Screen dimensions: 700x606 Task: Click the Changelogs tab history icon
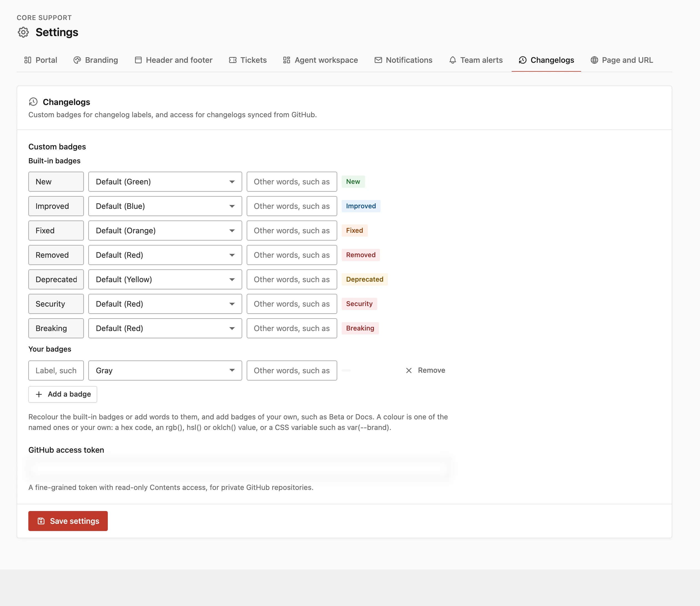click(x=523, y=60)
